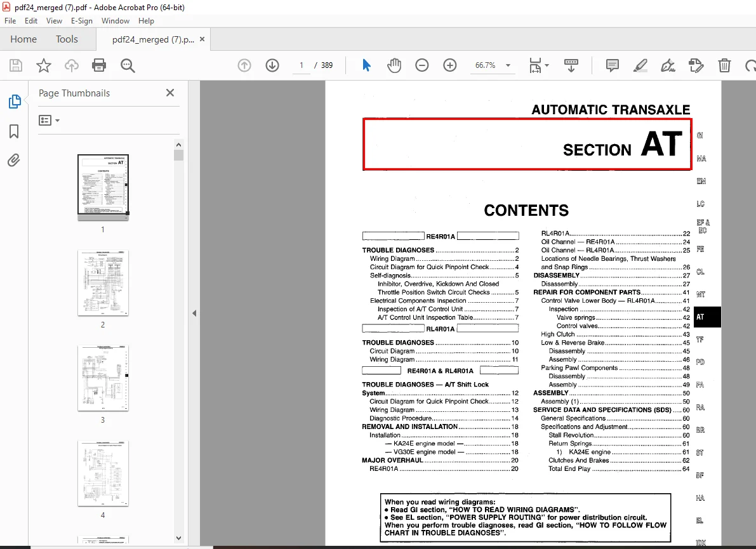This screenshot has height=549, width=756.
Task: Open the stamp tool in the toolbar
Action: 696,65
